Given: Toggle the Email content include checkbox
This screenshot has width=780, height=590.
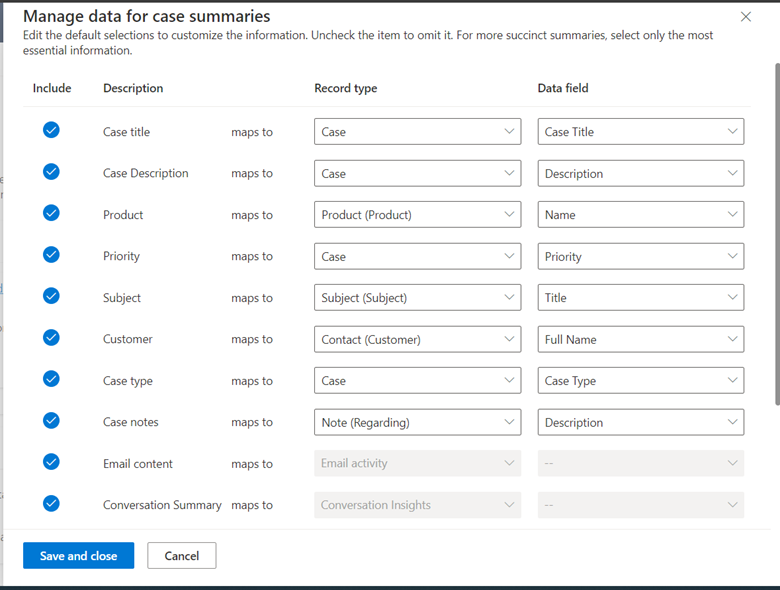Looking at the screenshot, I should [x=51, y=462].
